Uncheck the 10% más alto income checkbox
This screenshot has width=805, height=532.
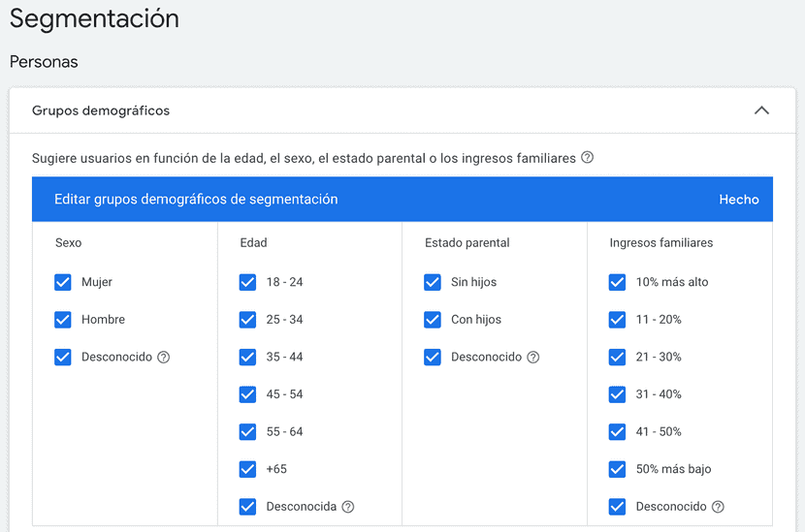pos(617,282)
